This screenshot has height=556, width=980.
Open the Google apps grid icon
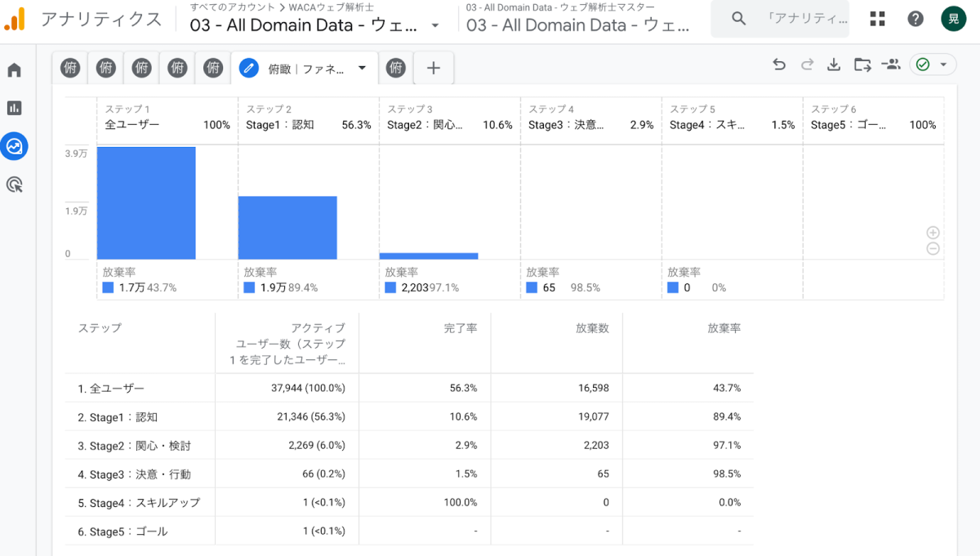(x=878, y=19)
